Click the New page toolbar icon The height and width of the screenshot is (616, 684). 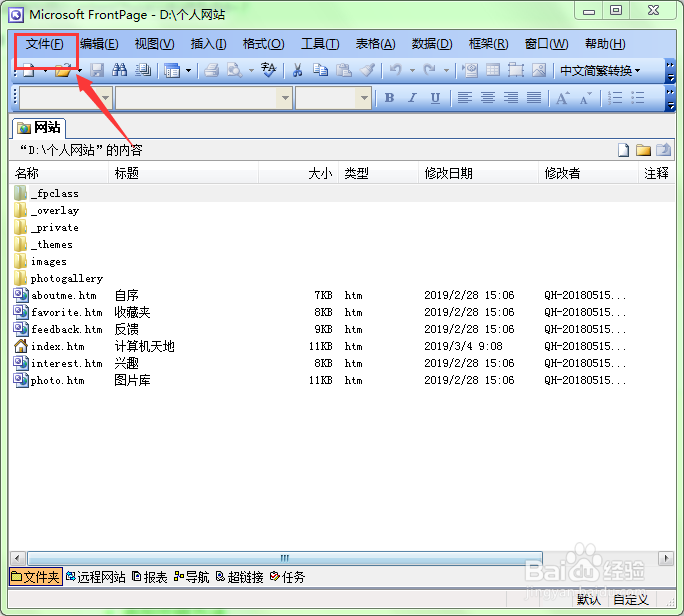click(x=29, y=70)
